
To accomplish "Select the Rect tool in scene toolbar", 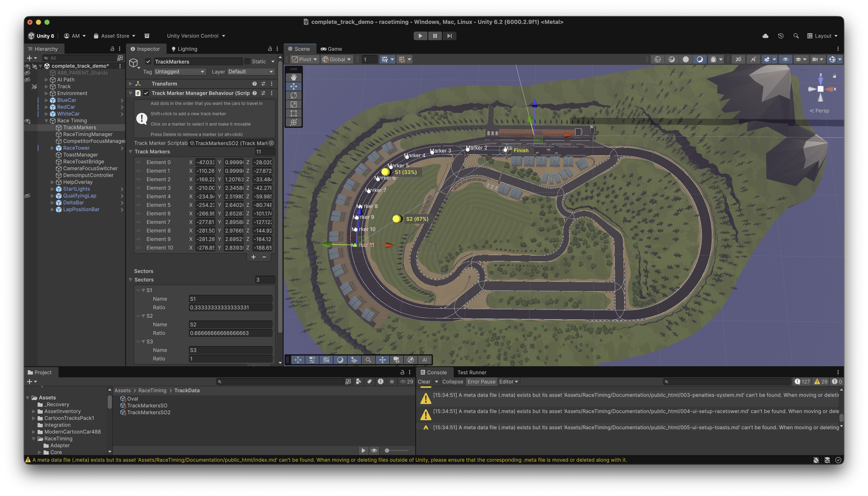I will [293, 114].
